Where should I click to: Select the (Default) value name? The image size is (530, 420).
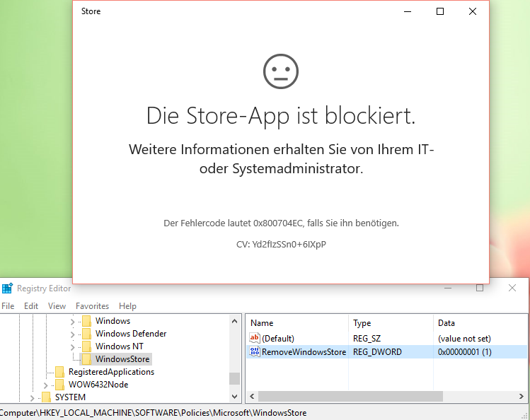point(278,338)
